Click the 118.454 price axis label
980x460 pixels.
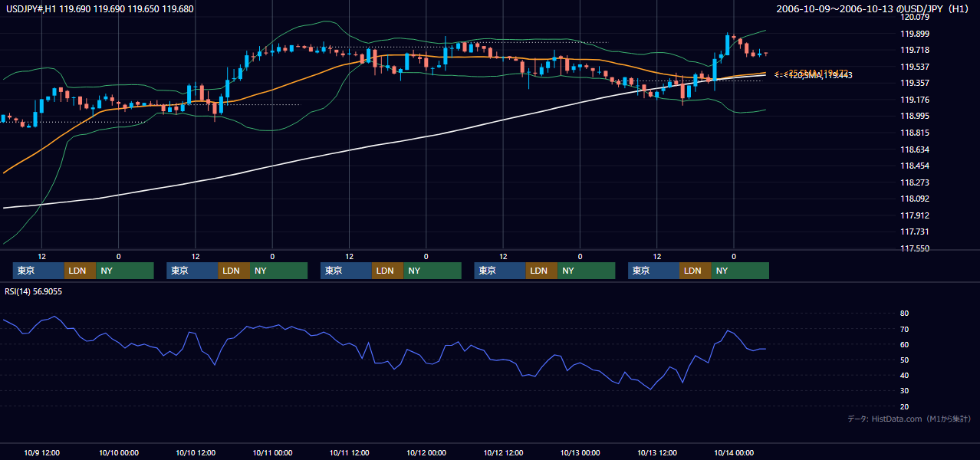click(914, 166)
